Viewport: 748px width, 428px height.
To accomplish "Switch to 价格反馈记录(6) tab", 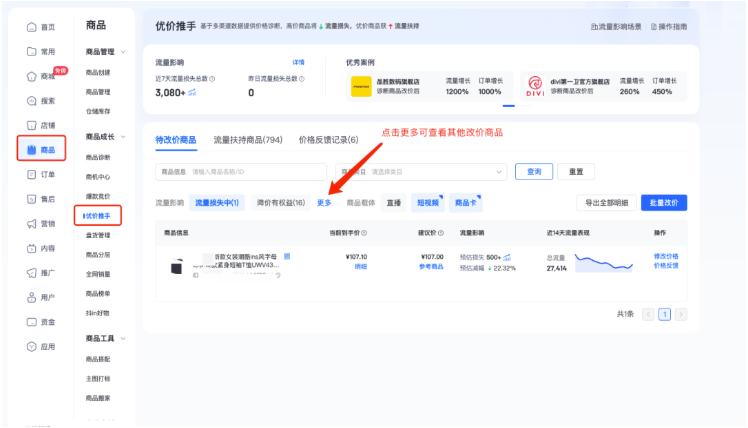I will [328, 140].
